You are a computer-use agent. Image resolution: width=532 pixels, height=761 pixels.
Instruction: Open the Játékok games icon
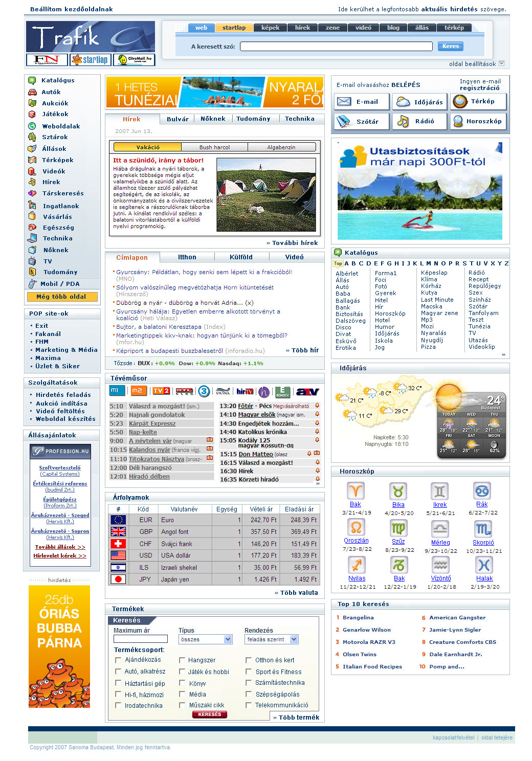point(32,114)
